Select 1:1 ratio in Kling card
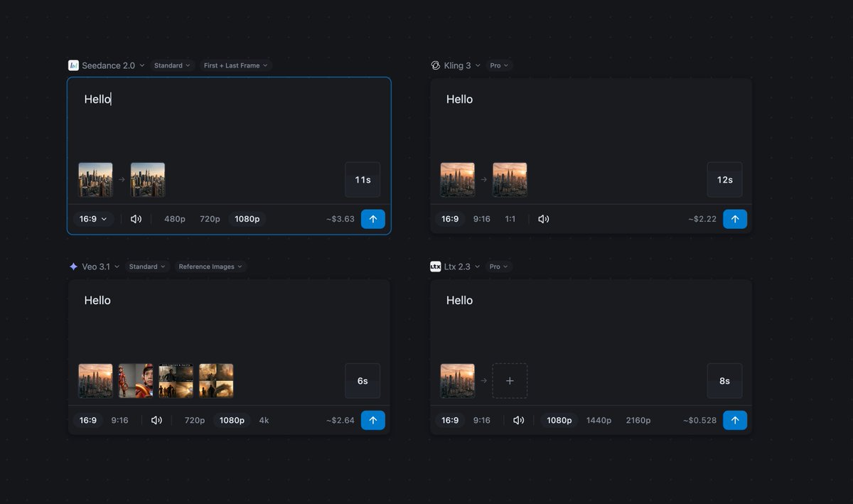Viewport: 853px width, 504px height. (x=510, y=219)
